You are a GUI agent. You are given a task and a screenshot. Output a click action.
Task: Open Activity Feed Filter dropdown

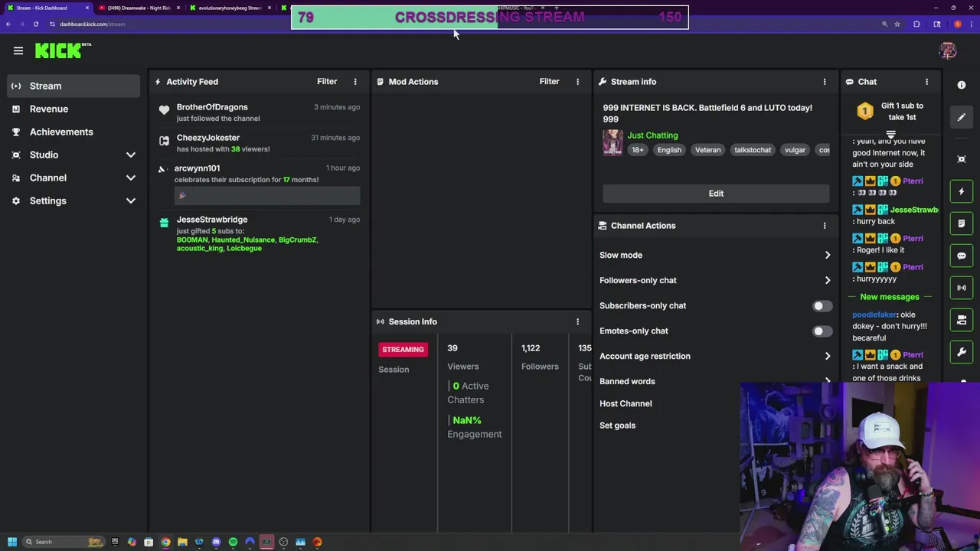coord(327,81)
